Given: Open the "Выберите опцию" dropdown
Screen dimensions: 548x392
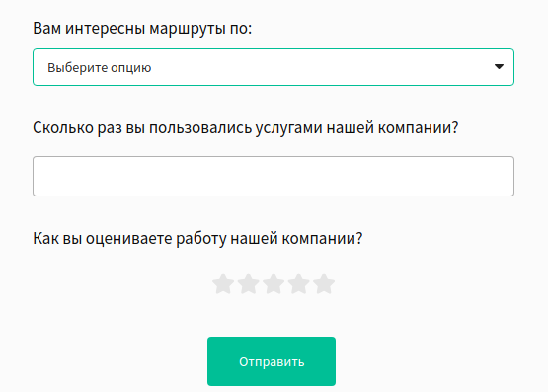Looking at the screenshot, I should pyautogui.click(x=274, y=67).
